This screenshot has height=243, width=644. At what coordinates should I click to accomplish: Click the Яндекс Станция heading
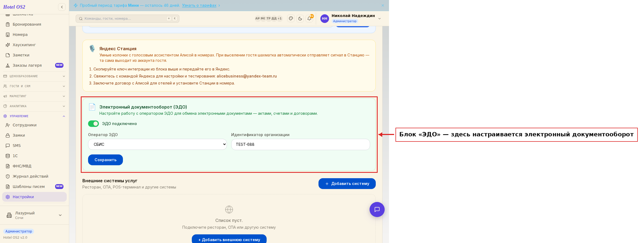point(118,49)
